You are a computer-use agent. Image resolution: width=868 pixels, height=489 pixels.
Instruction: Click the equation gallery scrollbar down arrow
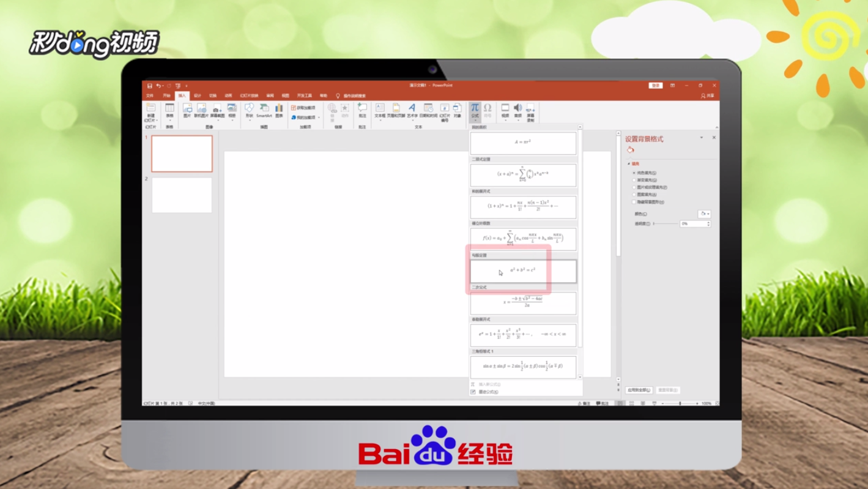click(581, 378)
